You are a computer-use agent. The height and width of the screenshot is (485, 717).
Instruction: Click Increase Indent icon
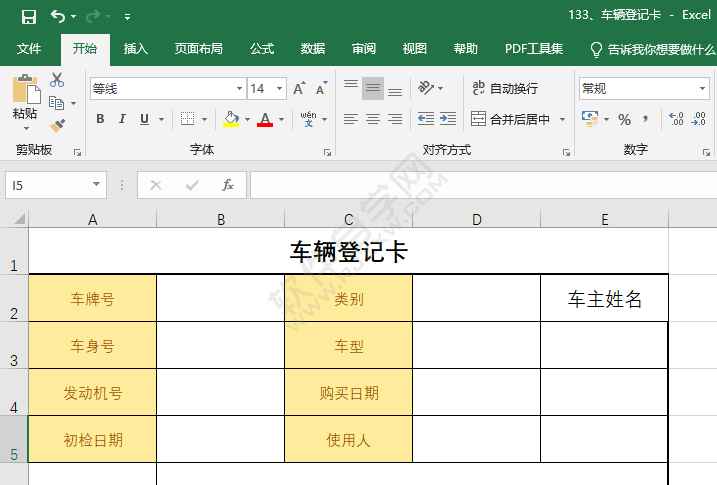point(448,119)
